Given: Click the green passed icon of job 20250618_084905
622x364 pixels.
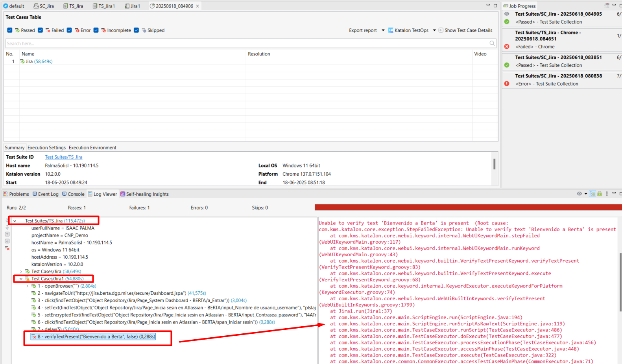Looking at the screenshot, I should 507,22.
